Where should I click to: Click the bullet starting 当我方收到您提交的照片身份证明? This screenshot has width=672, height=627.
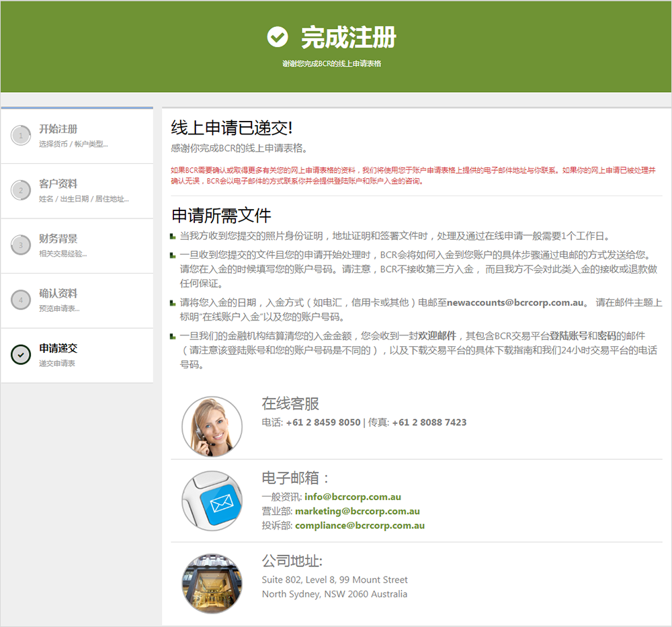[x=394, y=236]
